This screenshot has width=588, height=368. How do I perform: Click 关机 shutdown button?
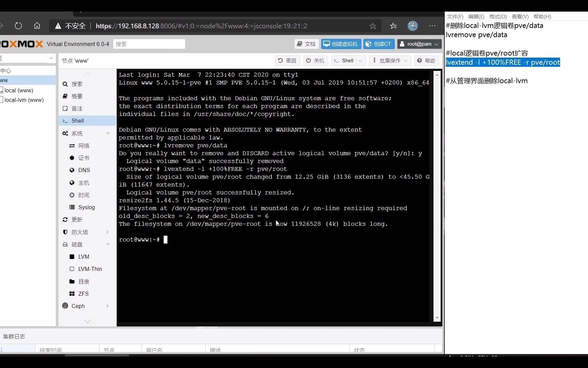[x=315, y=61]
